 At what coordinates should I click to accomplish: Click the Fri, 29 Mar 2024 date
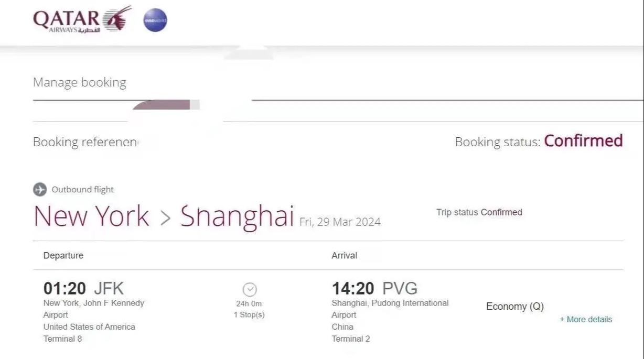[x=340, y=222]
